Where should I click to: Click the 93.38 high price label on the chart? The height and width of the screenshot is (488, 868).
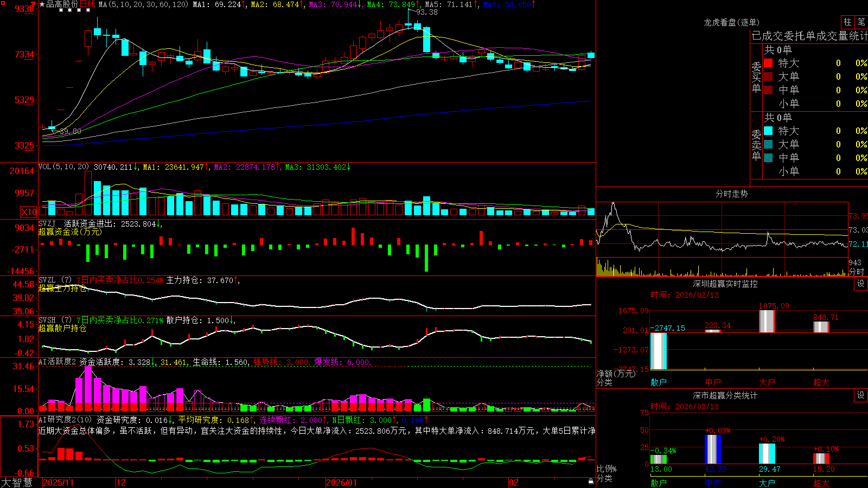pos(427,12)
